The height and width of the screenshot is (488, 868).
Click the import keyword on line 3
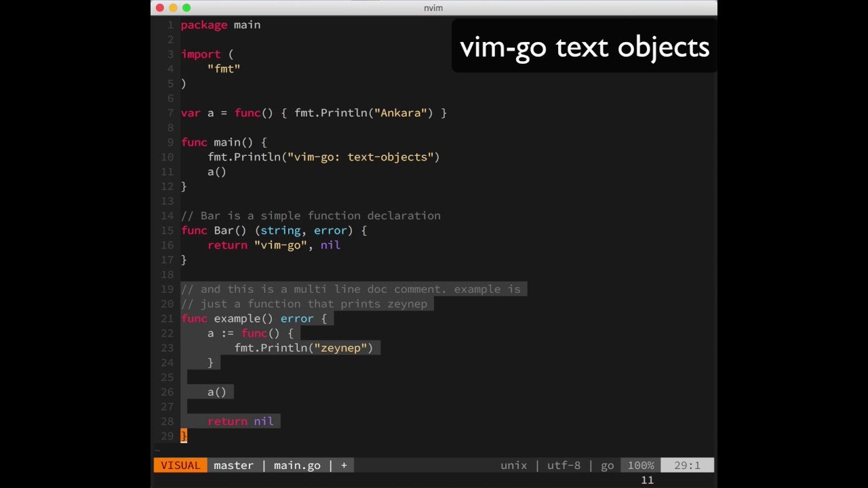tap(201, 54)
